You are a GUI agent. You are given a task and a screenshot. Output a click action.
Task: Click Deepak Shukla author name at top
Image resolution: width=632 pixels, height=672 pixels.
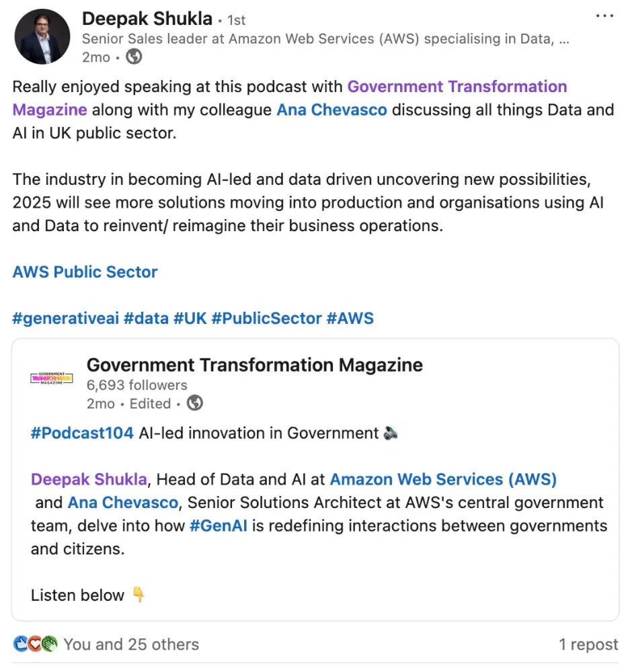(x=147, y=19)
